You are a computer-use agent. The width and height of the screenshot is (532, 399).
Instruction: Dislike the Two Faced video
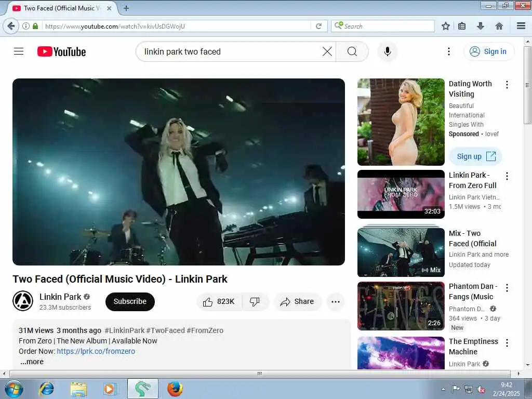pos(255,302)
